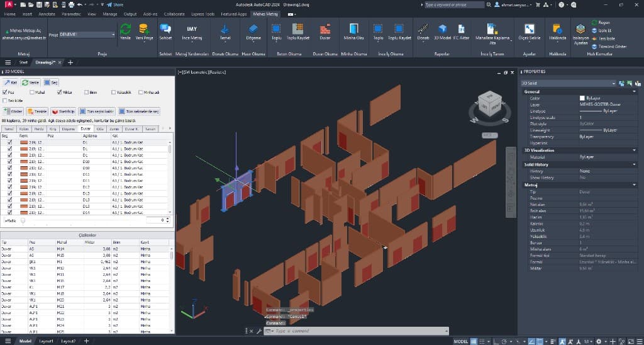644x345 pixels.
Task: Expand the Ölçek Belirle dropdown
Action: (x=529, y=42)
